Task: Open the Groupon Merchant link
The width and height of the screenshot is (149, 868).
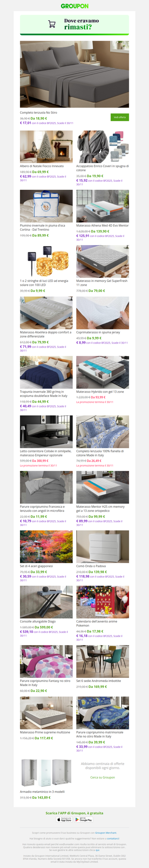Action: coord(106,833)
